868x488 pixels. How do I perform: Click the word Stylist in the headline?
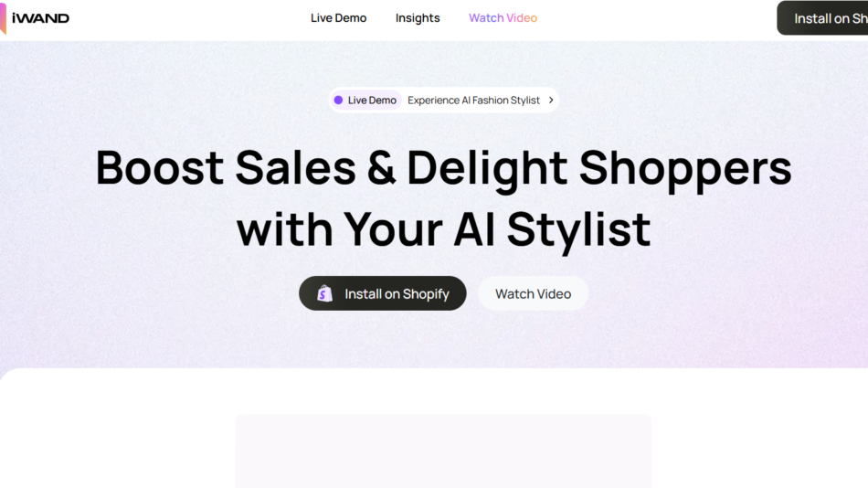(578, 230)
